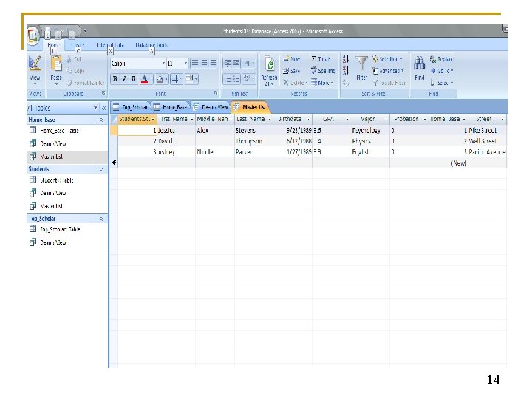
Task: Click Toggle Filter button
Action: pyautogui.click(x=389, y=83)
